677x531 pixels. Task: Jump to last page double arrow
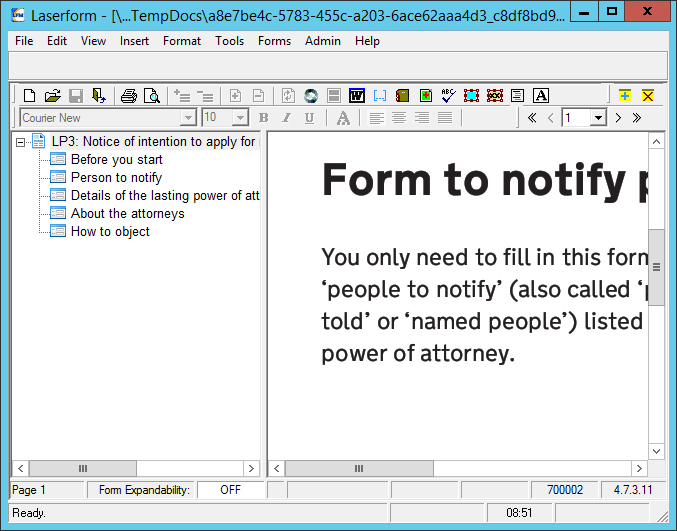(x=637, y=118)
